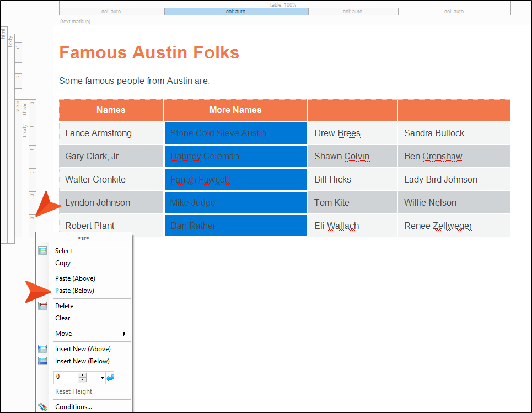
Task: Click the Lady Bird Johnson cell
Action: coord(454,180)
